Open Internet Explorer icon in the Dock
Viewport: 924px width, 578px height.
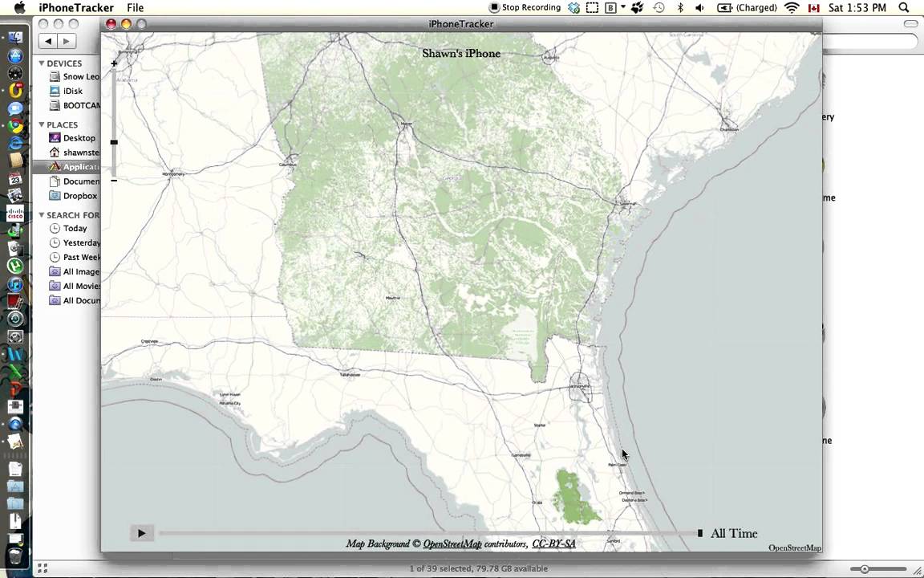[15, 143]
